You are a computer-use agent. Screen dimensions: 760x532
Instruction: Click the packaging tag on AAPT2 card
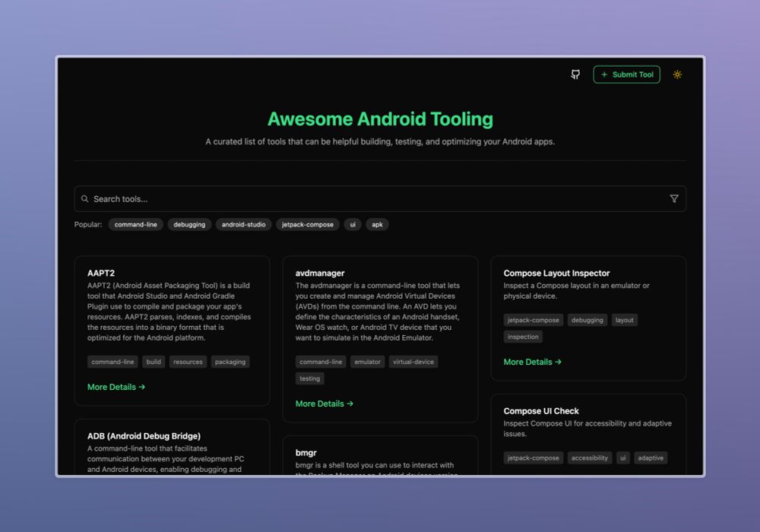pos(230,362)
